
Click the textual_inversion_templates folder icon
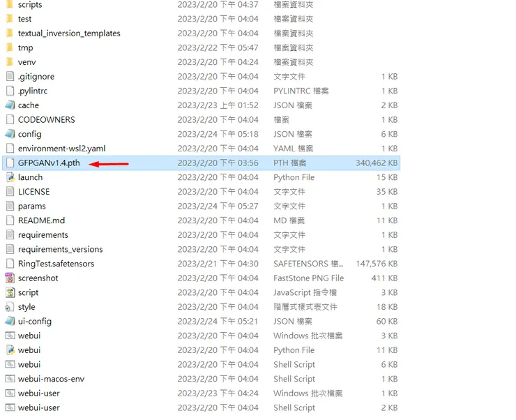click(x=10, y=33)
